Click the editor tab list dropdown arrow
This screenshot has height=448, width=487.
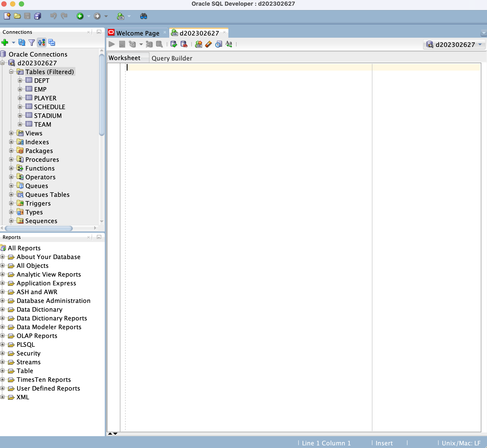484,33
